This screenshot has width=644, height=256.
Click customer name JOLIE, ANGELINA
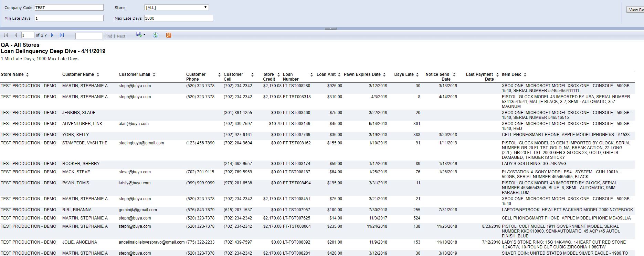pyautogui.click(x=80, y=242)
